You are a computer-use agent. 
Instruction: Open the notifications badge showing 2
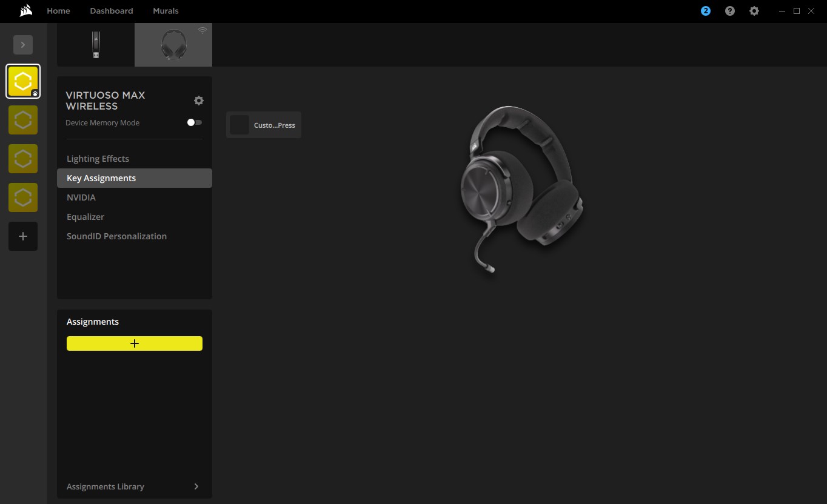(x=706, y=11)
